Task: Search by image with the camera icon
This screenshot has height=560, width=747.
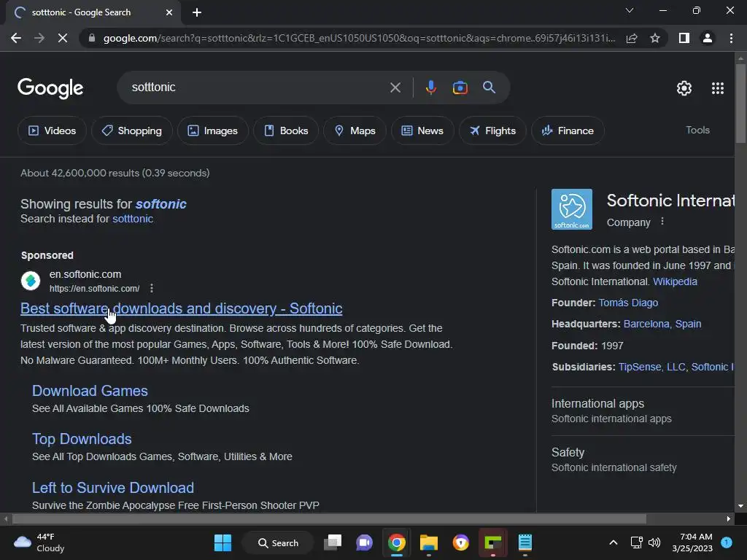Action: click(460, 87)
